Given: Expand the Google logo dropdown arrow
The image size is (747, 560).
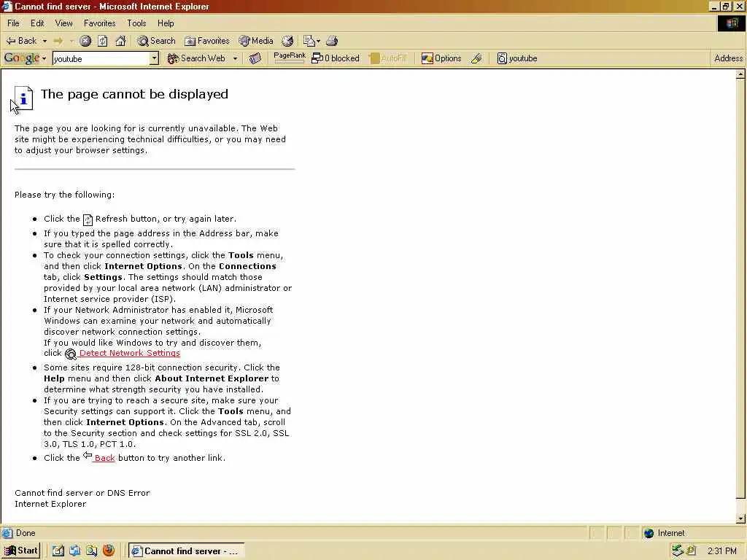Looking at the screenshot, I should pyautogui.click(x=44, y=58).
